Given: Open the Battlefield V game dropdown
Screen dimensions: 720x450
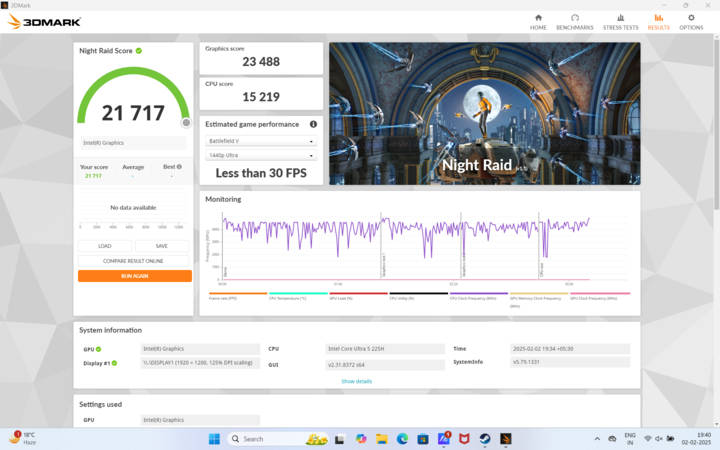Looking at the screenshot, I should point(261,142).
